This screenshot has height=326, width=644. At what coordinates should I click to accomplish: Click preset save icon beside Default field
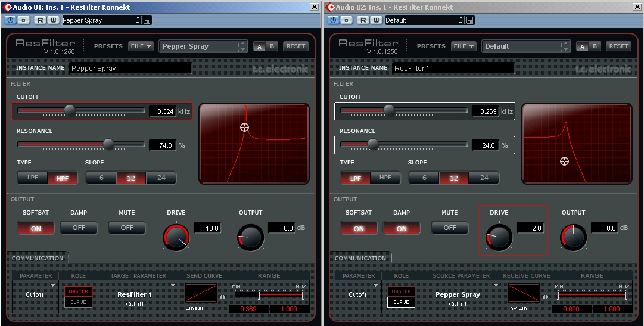(470, 20)
